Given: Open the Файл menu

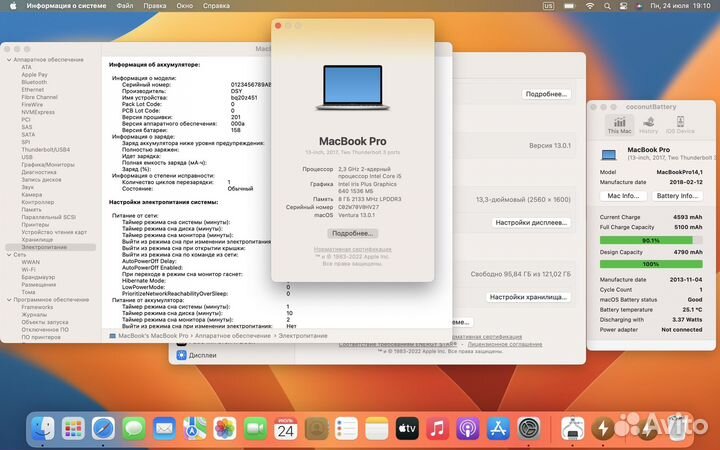Looking at the screenshot, I should pos(124,6).
